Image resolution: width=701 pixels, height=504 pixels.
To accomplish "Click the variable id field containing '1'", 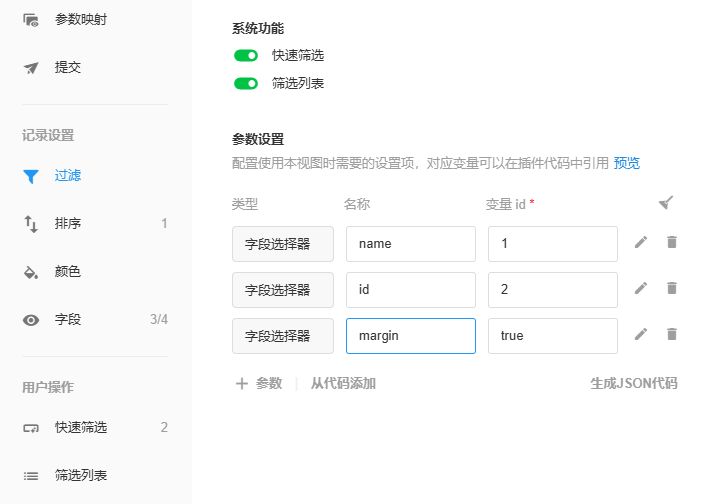I will [553, 244].
